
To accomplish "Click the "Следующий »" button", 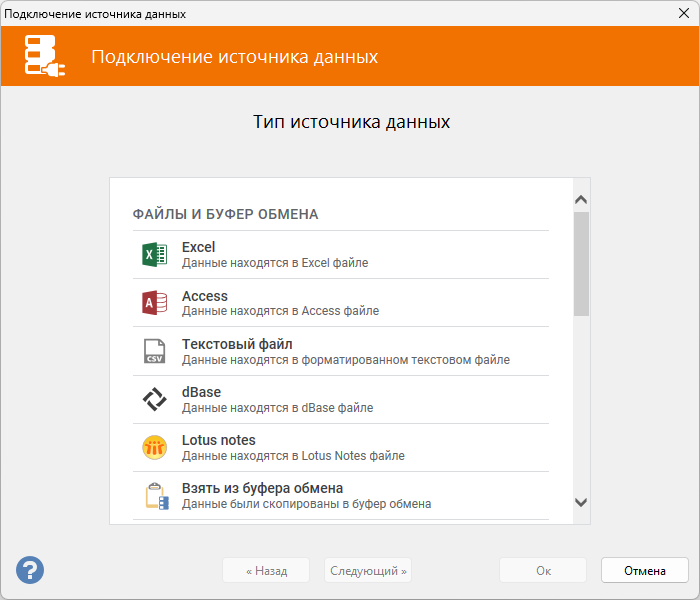I will (368, 570).
